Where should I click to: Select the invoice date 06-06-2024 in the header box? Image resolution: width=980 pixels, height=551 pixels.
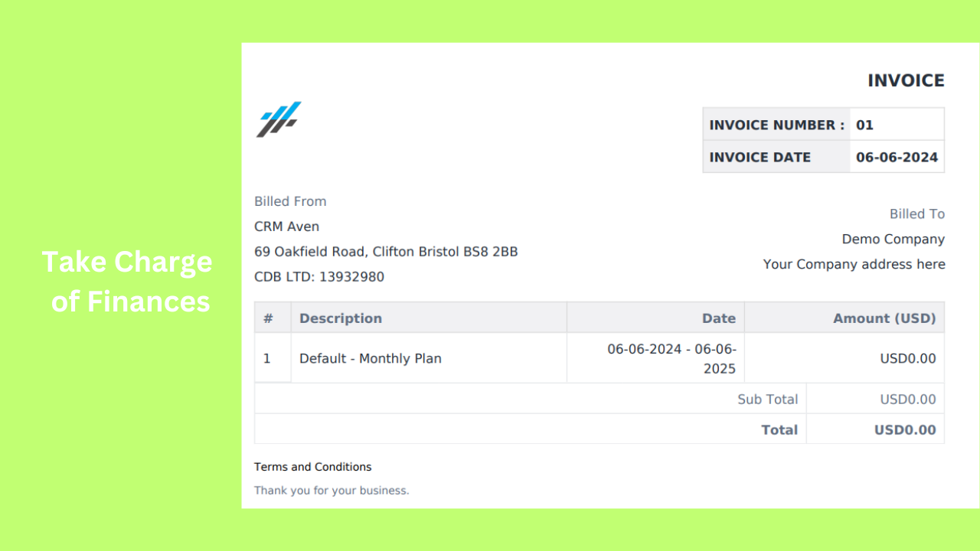click(x=897, y=157)
